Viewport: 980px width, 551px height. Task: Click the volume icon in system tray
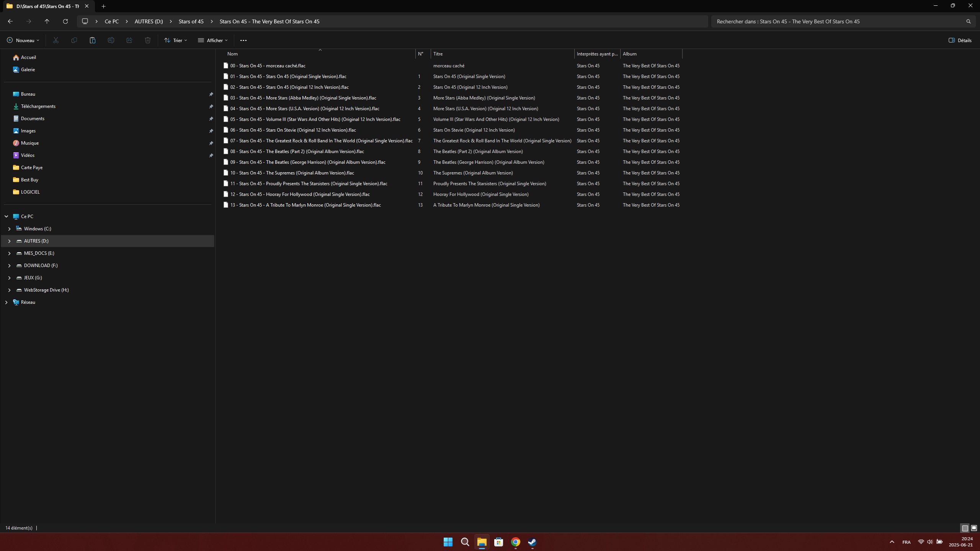930,542
